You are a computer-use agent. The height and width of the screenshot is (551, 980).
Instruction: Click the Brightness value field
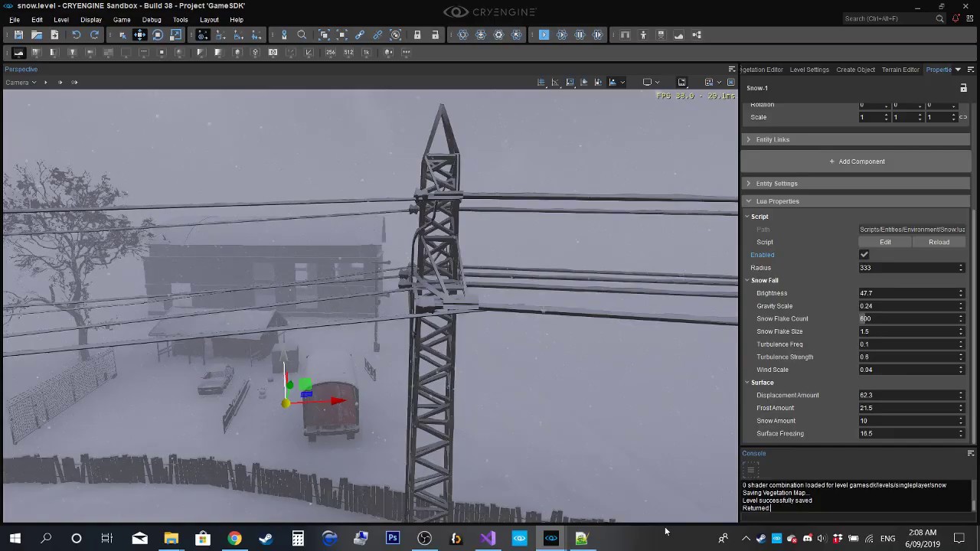911,293
